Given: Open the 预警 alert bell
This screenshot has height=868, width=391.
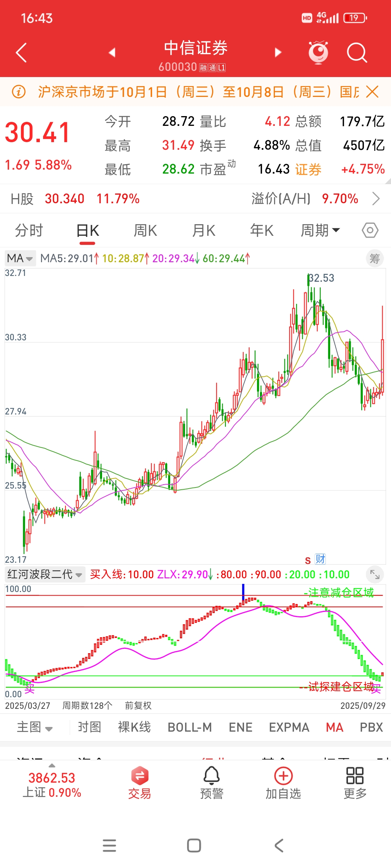Looking at the screenshot, I should click(212, 783).
